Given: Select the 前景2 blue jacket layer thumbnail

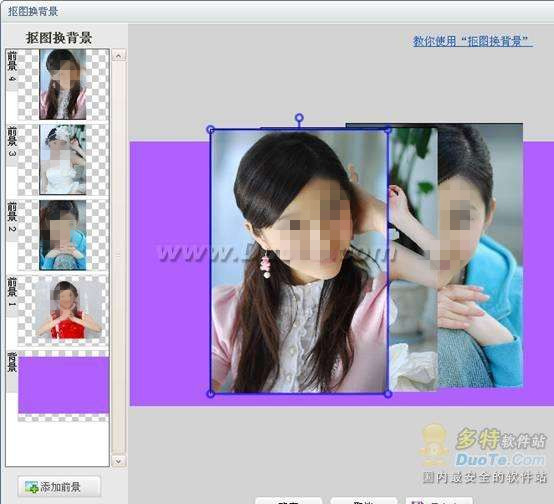Looking at the screenshot, I should [63, 235].
